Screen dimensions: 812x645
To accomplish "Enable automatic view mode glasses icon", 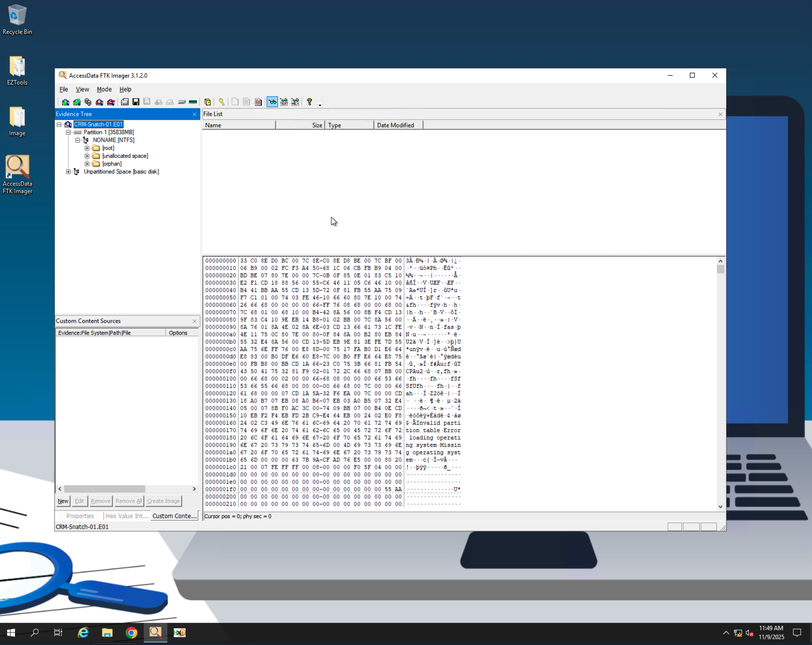I will click(272, 102).
